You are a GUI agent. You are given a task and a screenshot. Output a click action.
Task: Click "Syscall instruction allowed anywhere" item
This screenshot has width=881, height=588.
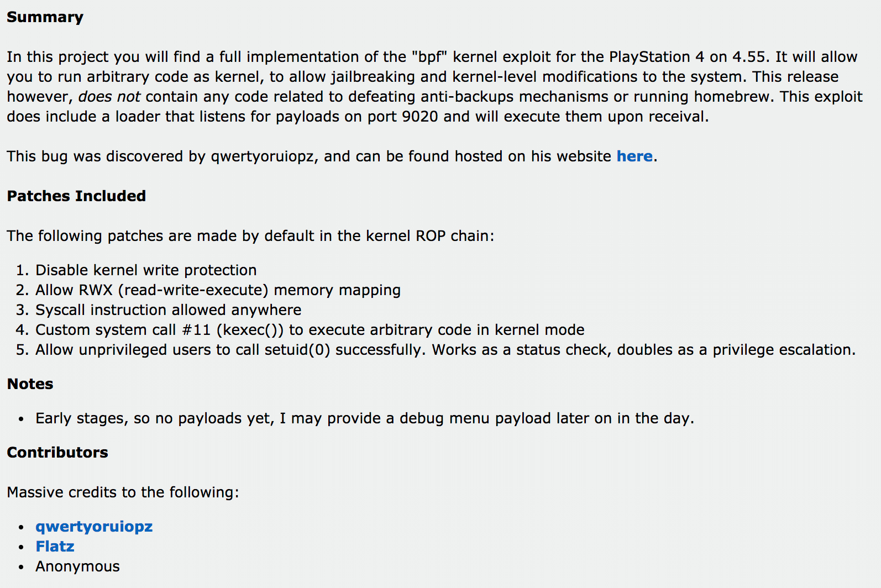point(168,310)
